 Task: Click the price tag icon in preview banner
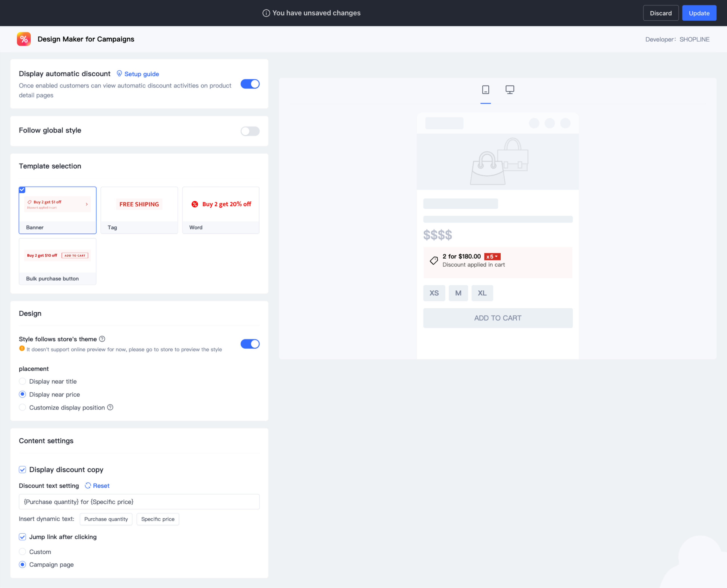pyautogui.click(x=434, y=260)
